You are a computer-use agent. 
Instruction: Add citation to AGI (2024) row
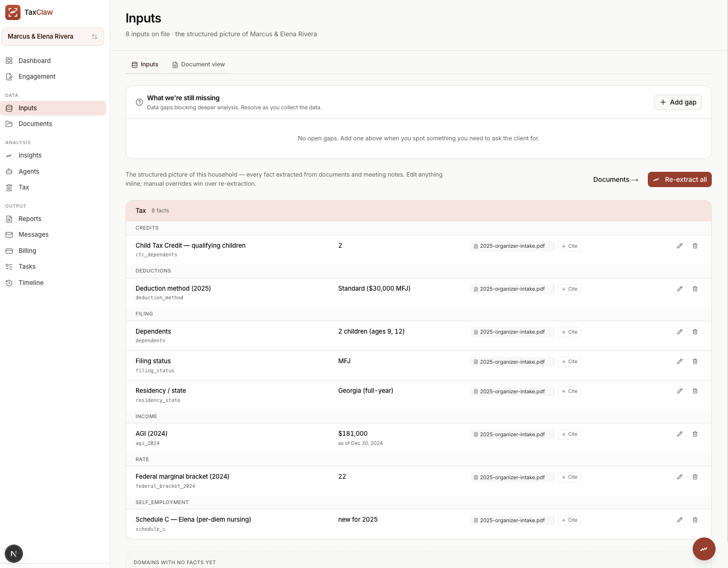[570, 434]
